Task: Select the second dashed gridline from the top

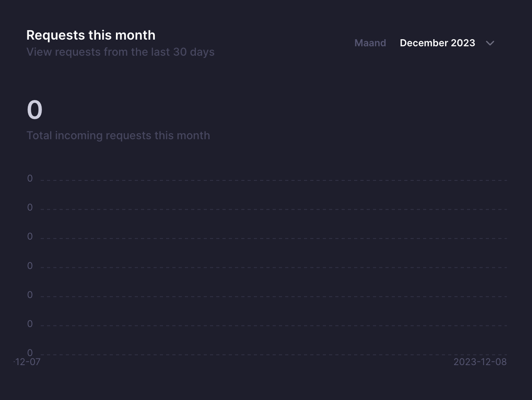Action: 274,209
